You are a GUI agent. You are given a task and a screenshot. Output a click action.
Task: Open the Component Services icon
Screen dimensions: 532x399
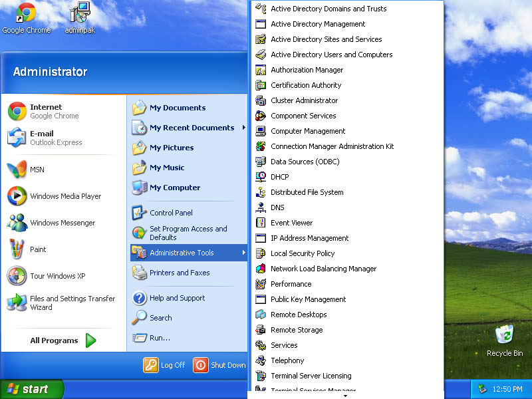coord(261,116)
